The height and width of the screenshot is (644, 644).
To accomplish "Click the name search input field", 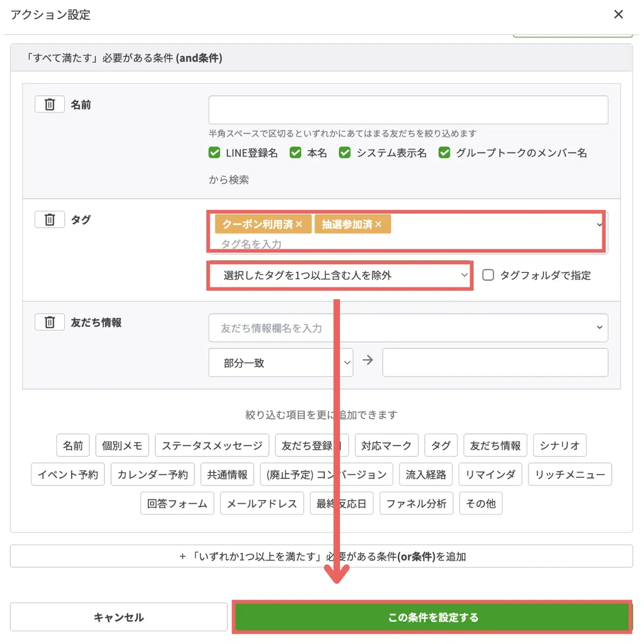I will pyautogui.click(x=408, y=110).
